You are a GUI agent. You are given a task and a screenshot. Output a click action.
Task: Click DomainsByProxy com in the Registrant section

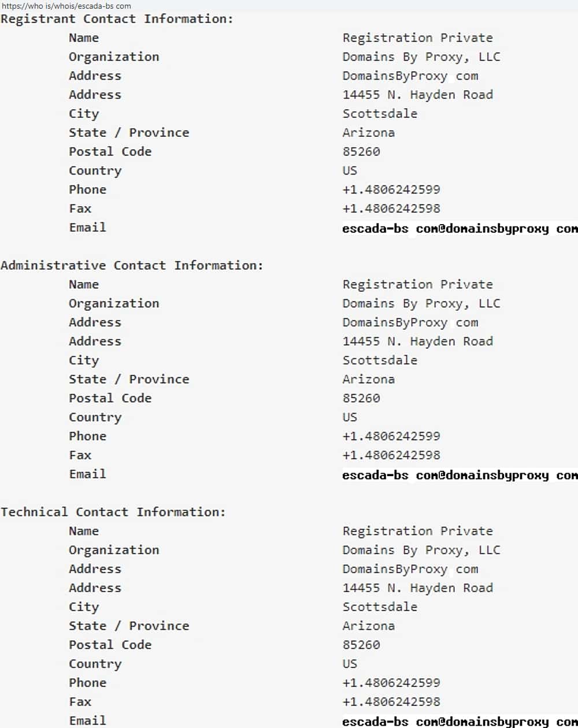tap(410, 76)
